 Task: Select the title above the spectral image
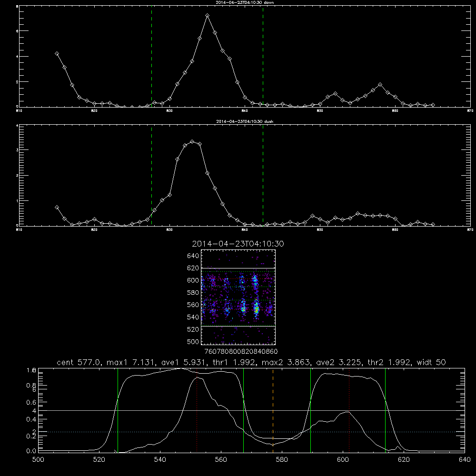(x=238, y=244)
